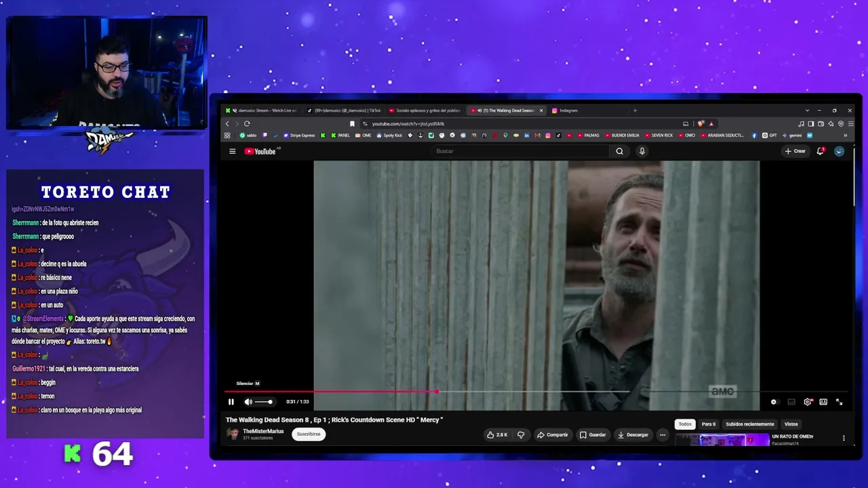Open the GPT bookmark
Screen dimensions: 868x488
pos(770,136)
